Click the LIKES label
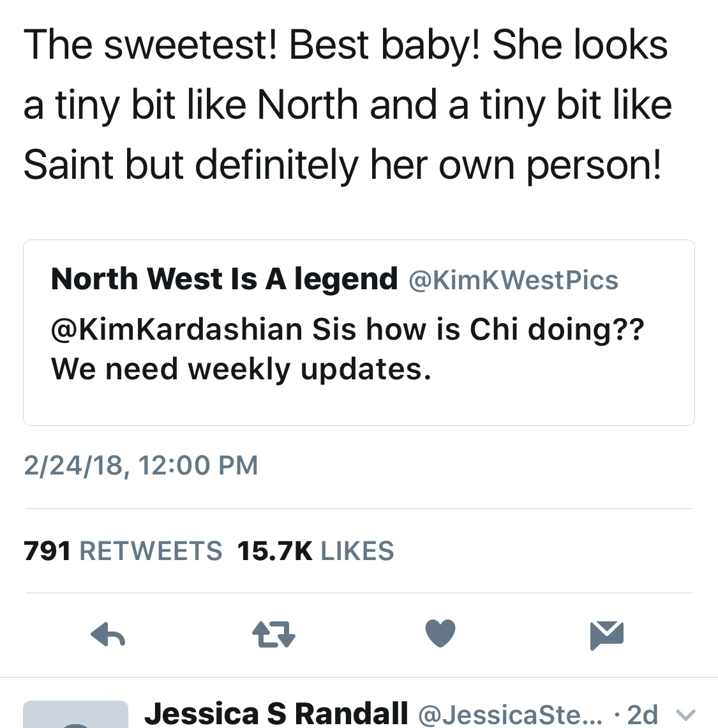This screenshot has height=728, width=718. (x=357, y=551)
